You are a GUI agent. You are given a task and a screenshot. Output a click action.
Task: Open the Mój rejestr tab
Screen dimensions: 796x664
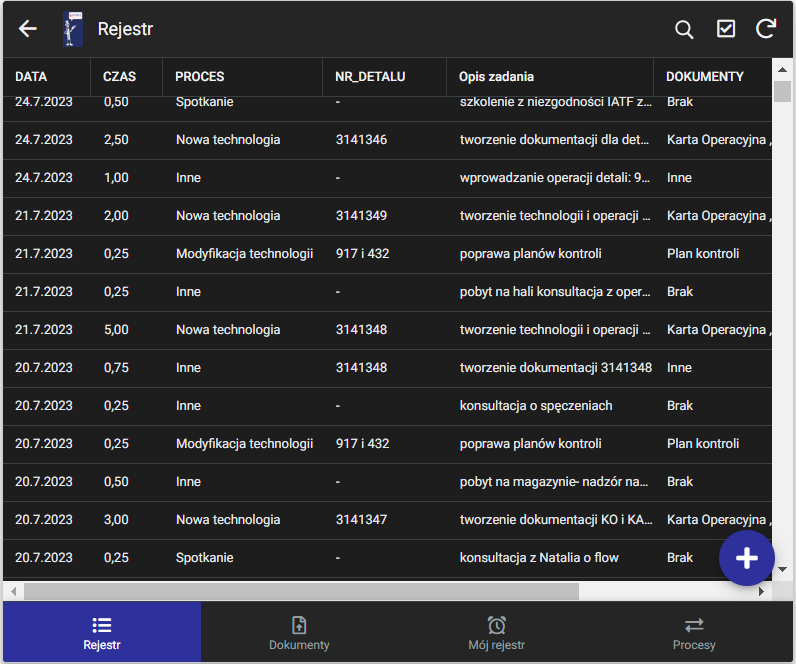[496, 633]
